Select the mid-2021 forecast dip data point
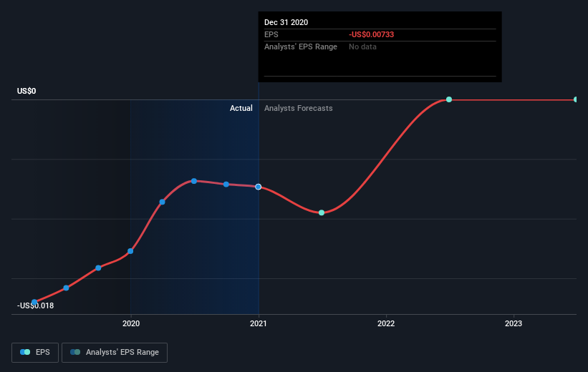The image size is (588, 372). click(x=322, y=212)
